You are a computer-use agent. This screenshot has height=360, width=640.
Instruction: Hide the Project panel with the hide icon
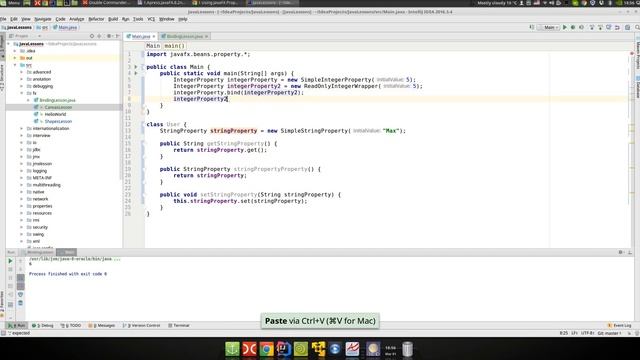[x=118, y=36]
